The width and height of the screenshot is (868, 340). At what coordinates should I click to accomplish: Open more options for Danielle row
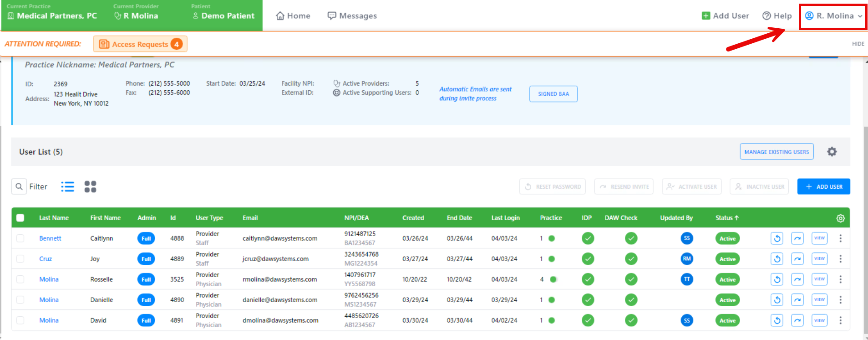[841, 300]
